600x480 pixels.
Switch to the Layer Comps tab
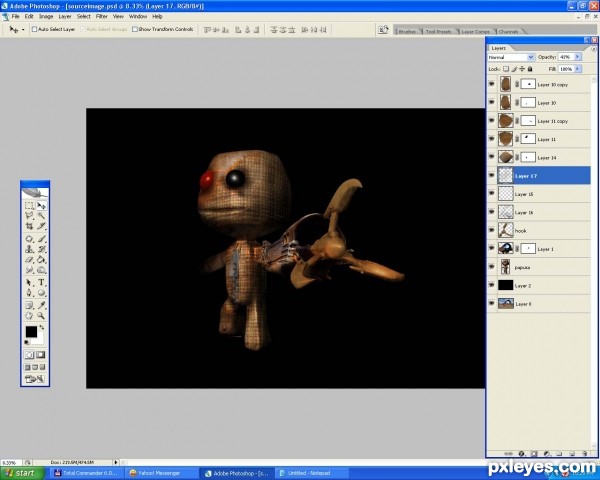click(475, 31)
